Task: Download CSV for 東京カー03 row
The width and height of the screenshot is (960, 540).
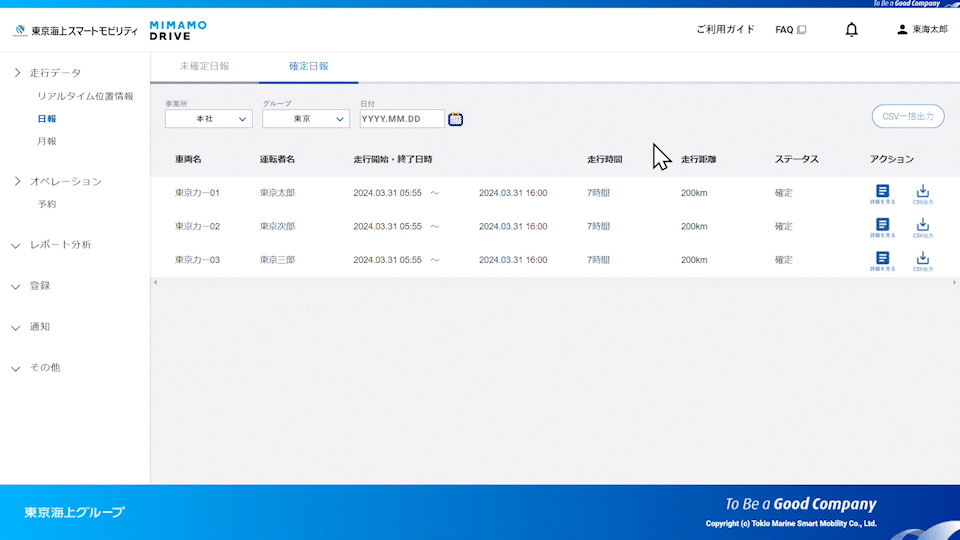Action: pyautogui.click(x=923, y=261)
